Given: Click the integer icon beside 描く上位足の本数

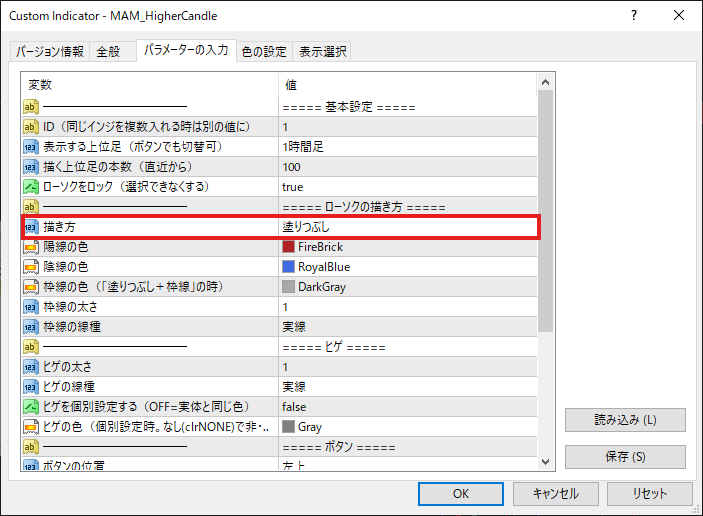Looking at the screenshot, I should [x=30, y=167].
